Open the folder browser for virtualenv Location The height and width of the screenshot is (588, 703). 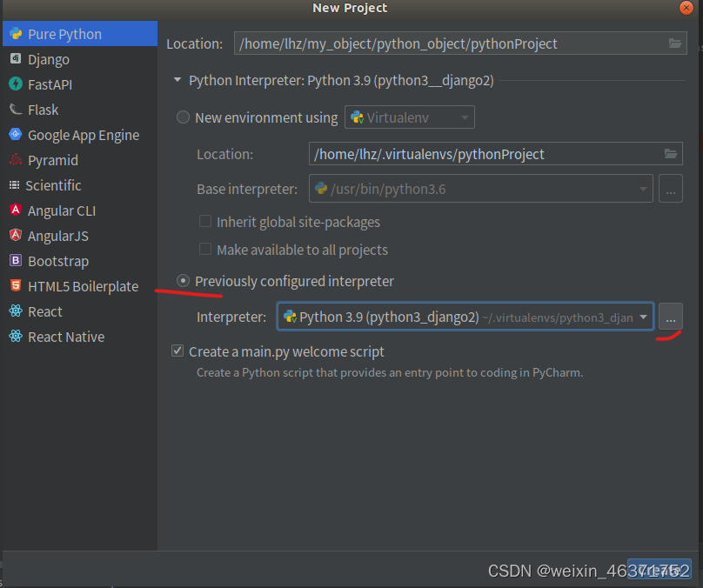point(671,154)
